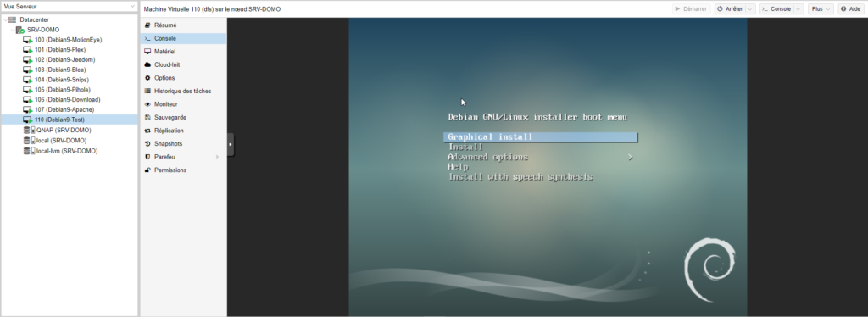
Task: Open the Cloud-Init tab
Action: pos(183,64)
